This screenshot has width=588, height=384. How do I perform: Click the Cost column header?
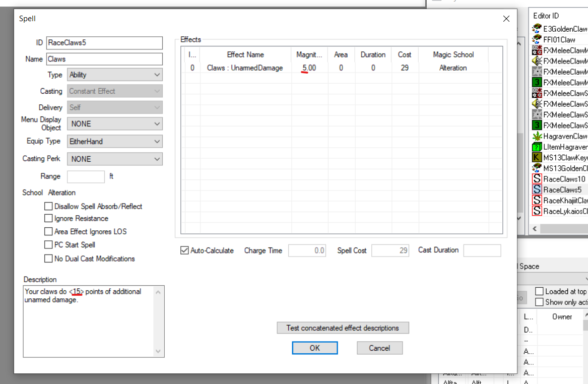[x=405, y=55]
